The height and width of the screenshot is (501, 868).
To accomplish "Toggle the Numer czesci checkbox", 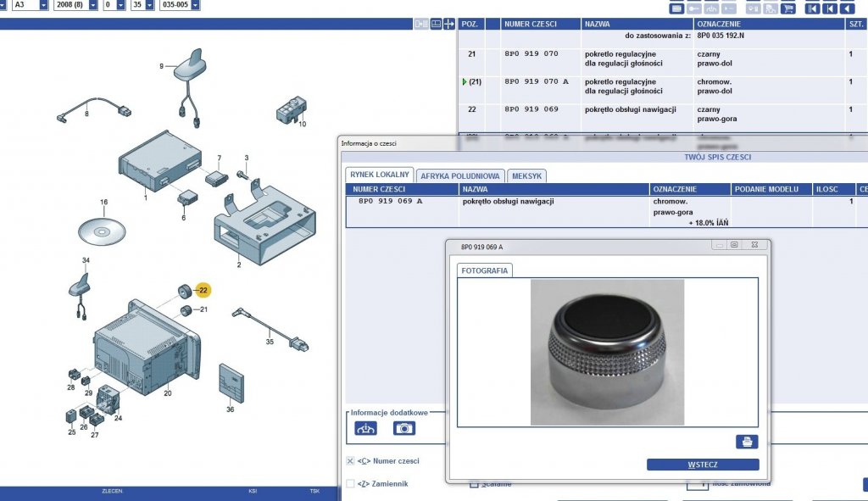I will [x=350, y=460].
